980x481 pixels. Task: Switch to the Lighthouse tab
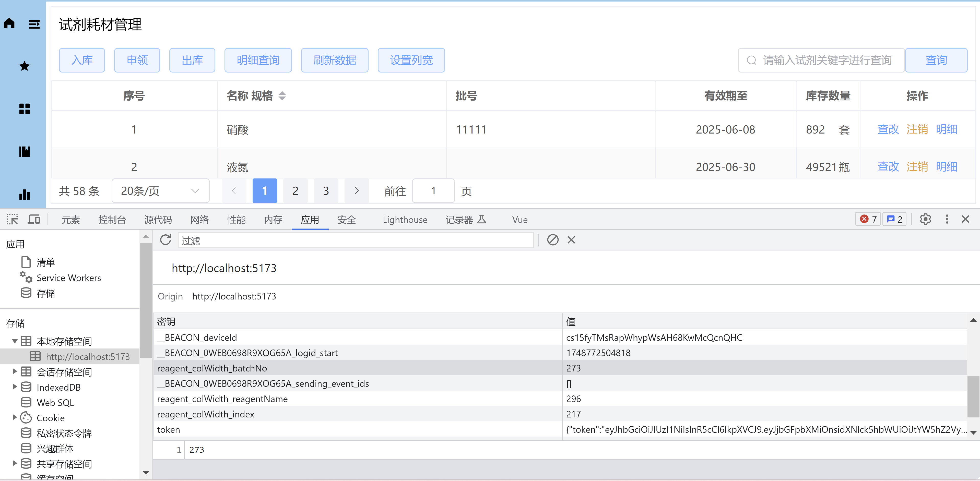point(405,220)
